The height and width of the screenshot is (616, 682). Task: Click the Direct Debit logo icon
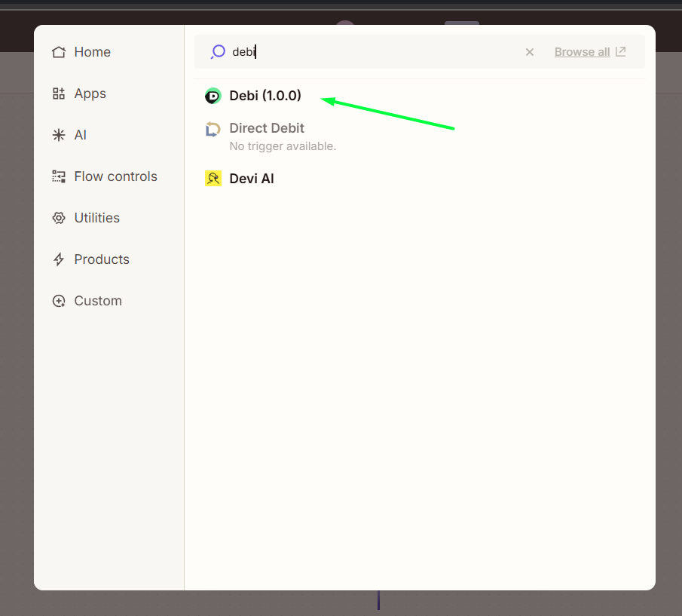213,129
